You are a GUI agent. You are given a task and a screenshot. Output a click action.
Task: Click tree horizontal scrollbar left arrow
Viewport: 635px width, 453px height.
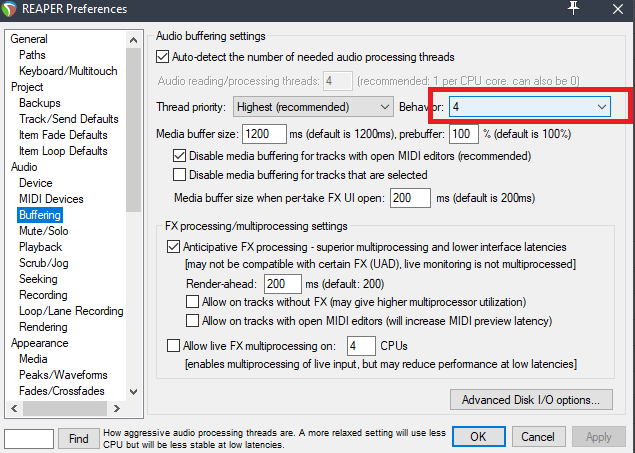pos(15,408)
